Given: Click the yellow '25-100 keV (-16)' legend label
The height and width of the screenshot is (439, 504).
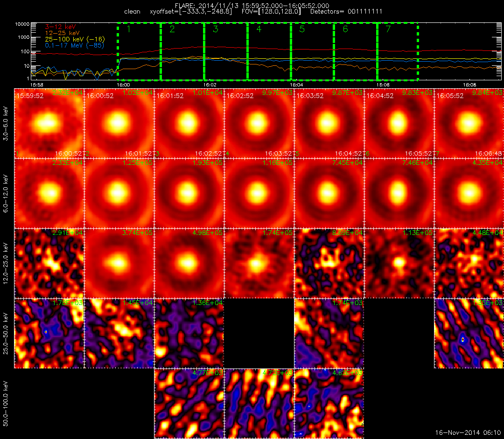Looking at the screenshot, I should click(75, 39).
